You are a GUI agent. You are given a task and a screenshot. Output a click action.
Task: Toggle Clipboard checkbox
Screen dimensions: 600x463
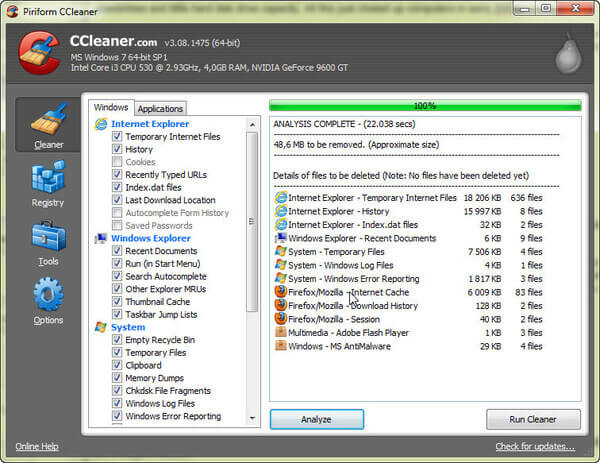pos(117,365)
